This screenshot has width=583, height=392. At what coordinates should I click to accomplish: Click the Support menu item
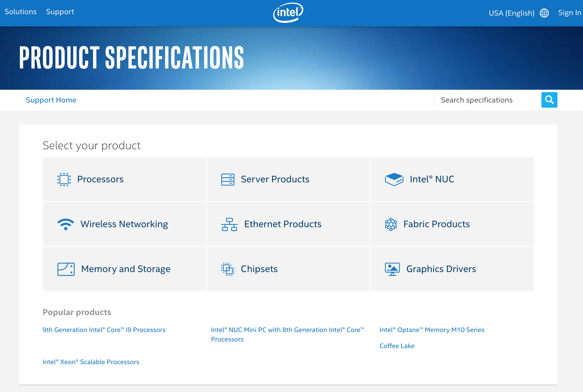pos(60,12)
